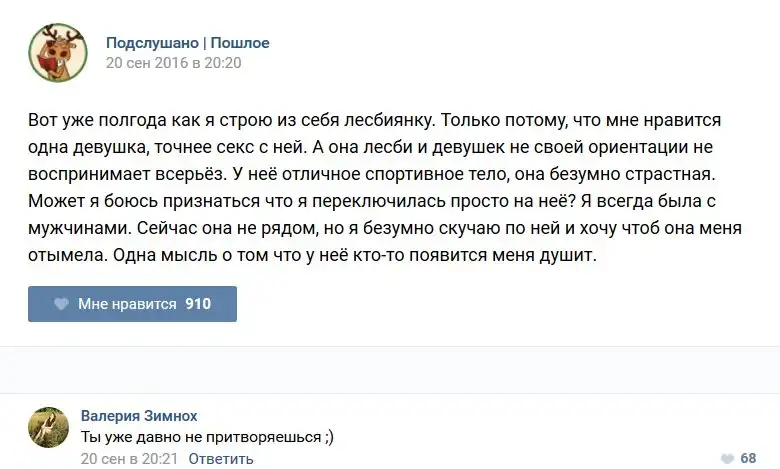Click the word Пошлое in the group title
Screen dimensions: 780x469
[x=239, y=43]
